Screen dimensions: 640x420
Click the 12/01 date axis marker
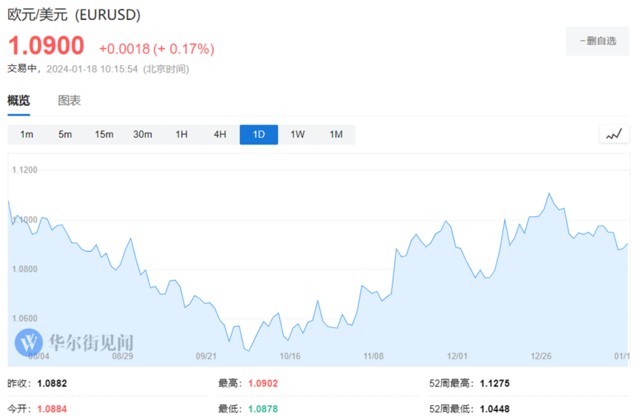click(x=459, y=355)
